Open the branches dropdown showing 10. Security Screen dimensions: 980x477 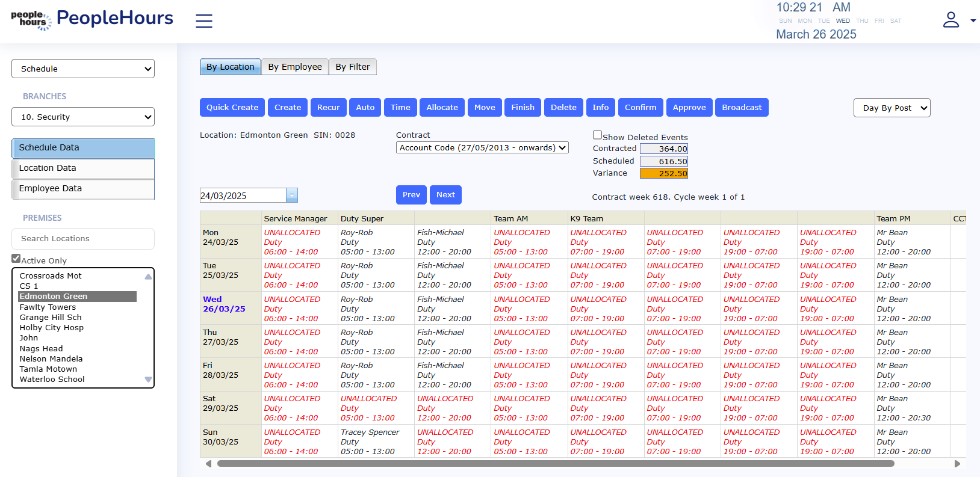(83, 117)
